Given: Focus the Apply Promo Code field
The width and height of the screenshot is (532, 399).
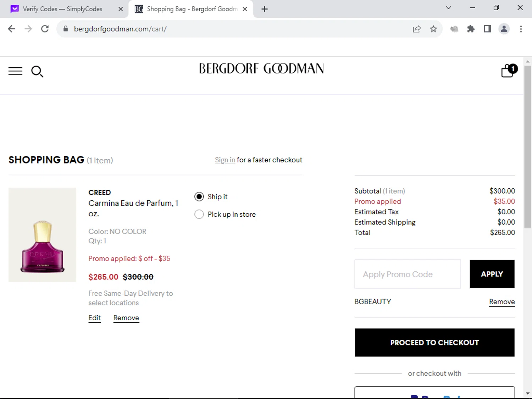Looking at the screenshot, I should pos(408,274).
